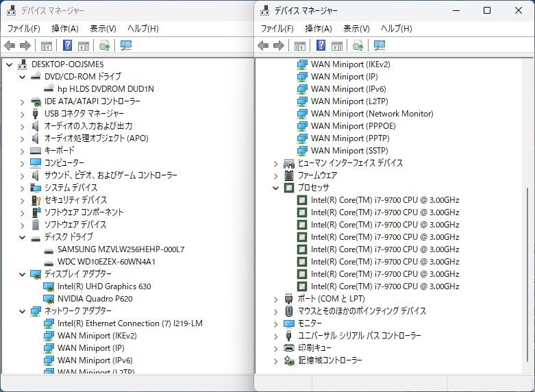Select WDC WD10EZEX-60WN4A1 disk drive
The image size is (535, 392).
tap(106, 262)
